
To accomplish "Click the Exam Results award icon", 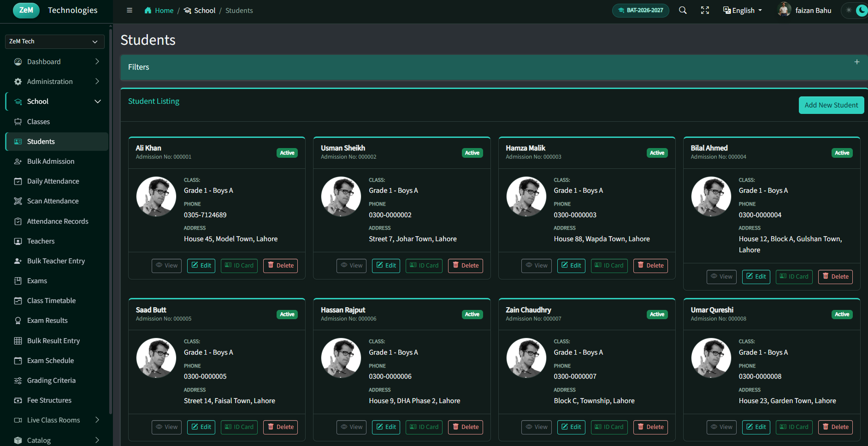I will [x=18, y=321].
